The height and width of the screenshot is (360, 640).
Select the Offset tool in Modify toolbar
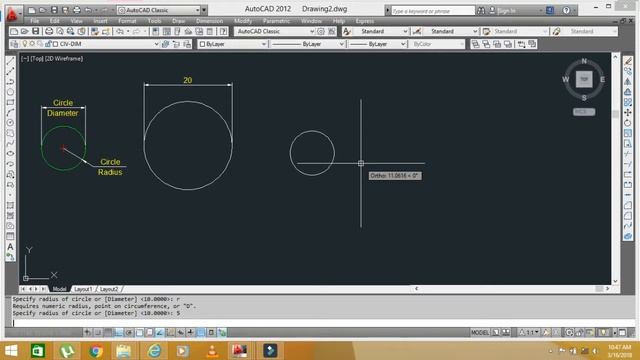[x=628, y=92]
